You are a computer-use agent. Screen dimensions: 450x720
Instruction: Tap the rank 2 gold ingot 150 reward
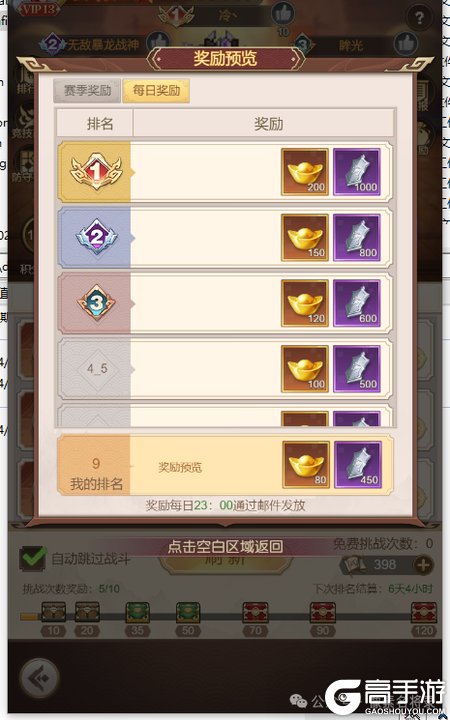tap(305, 237)
